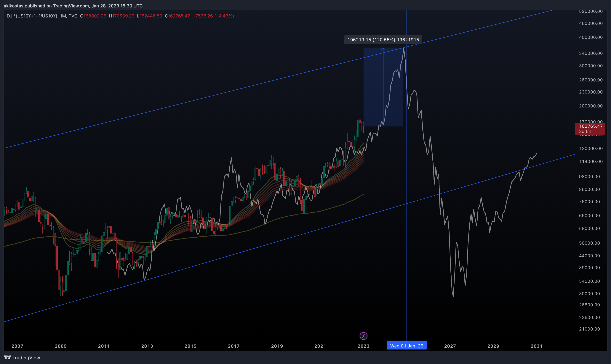Click the 2027 year label on time axis
The image size is (611, 364).
coord(450,346)
